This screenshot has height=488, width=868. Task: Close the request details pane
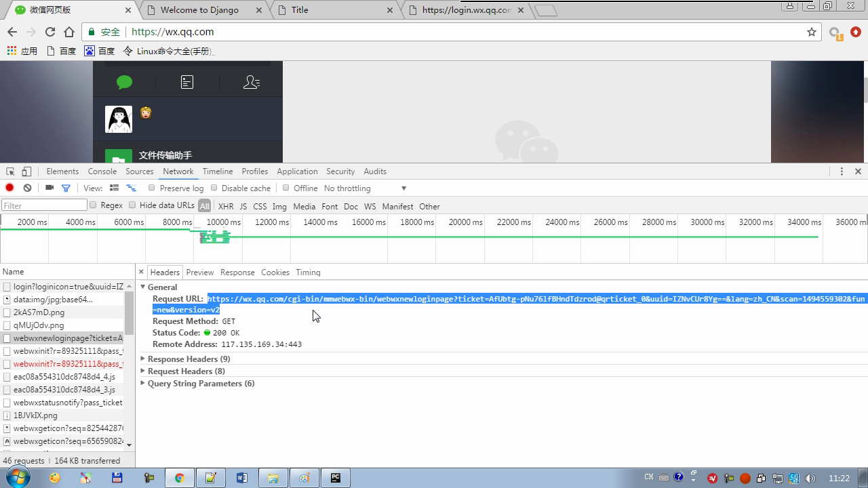(141, 272)
